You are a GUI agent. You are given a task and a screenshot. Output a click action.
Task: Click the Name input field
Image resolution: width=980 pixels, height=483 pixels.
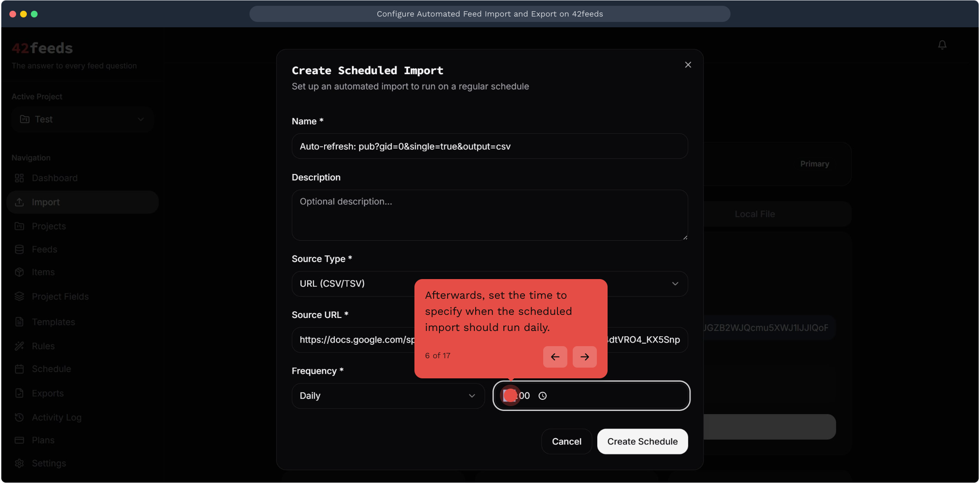point(489,146)
